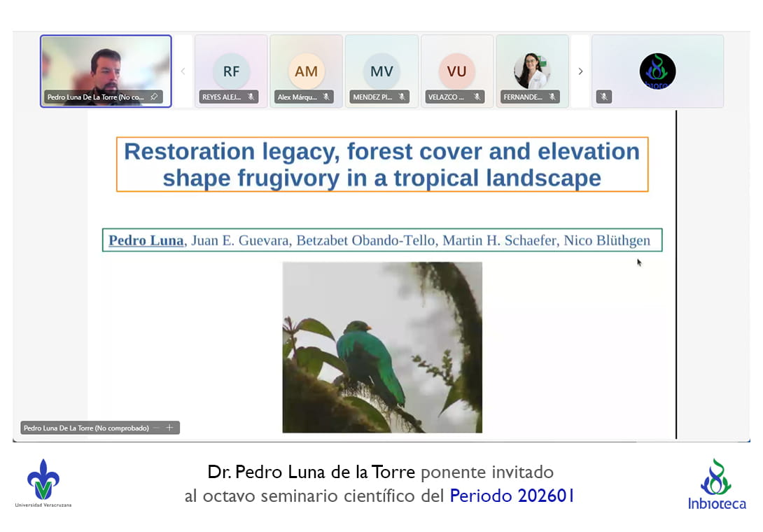Select the MV participant avatar
This screenshot has height=532, width=763.
point(381,71)
